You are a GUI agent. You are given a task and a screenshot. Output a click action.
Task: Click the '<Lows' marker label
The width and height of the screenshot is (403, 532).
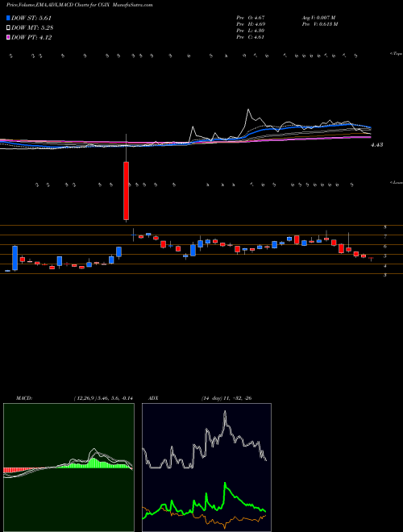point(396,182)
